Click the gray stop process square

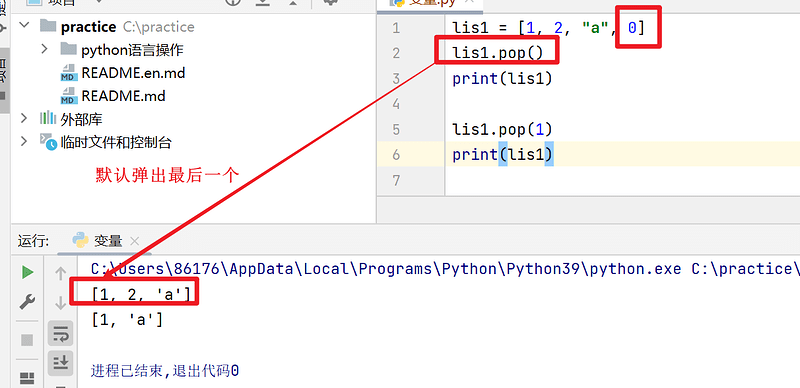coord(27,340)
